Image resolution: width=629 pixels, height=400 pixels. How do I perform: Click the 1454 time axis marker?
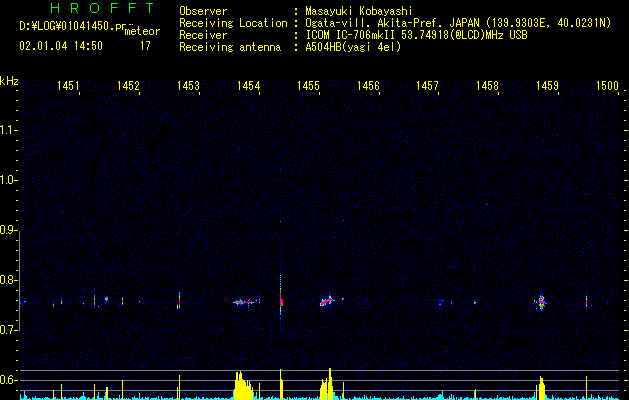pyautogui.click(x=248, y=85)
